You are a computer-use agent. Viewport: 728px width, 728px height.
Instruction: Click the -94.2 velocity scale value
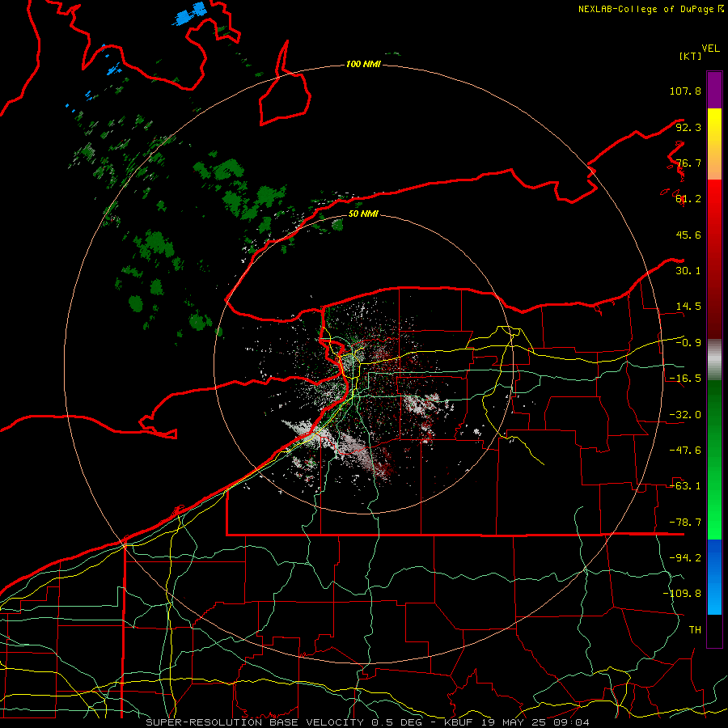coord(685,557)
